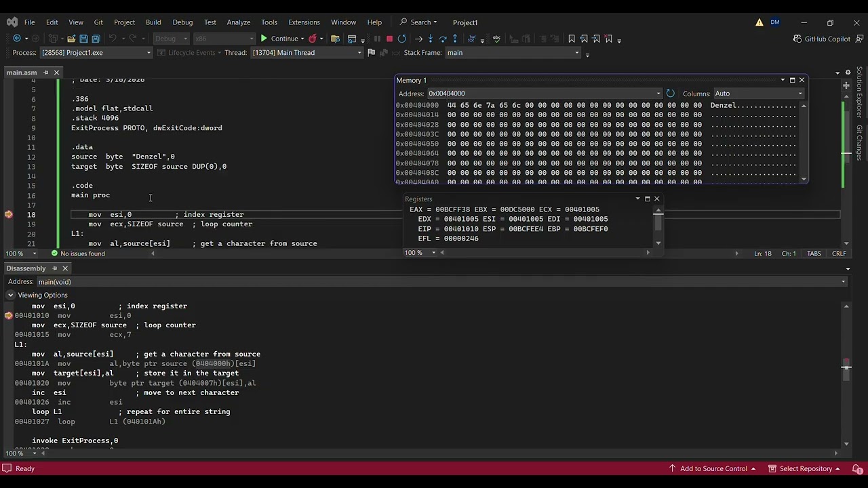Image resolution: width=868 pixels, height=488 pixels.
Task: Open the Memory Address history dropdown
Action: tap(658, 94)
